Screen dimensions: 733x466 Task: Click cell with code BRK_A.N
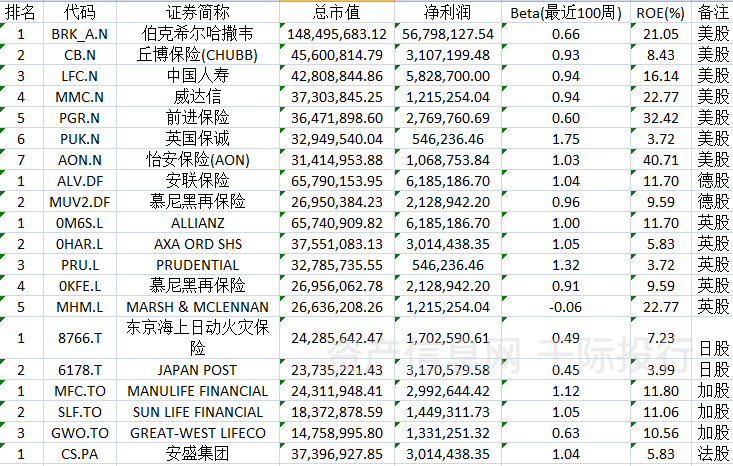(x=79, y=34)
